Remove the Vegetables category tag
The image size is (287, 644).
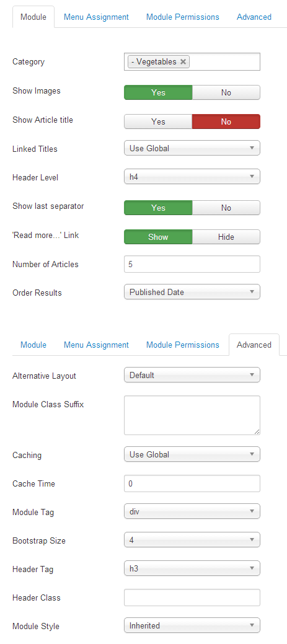coord(183,62)
